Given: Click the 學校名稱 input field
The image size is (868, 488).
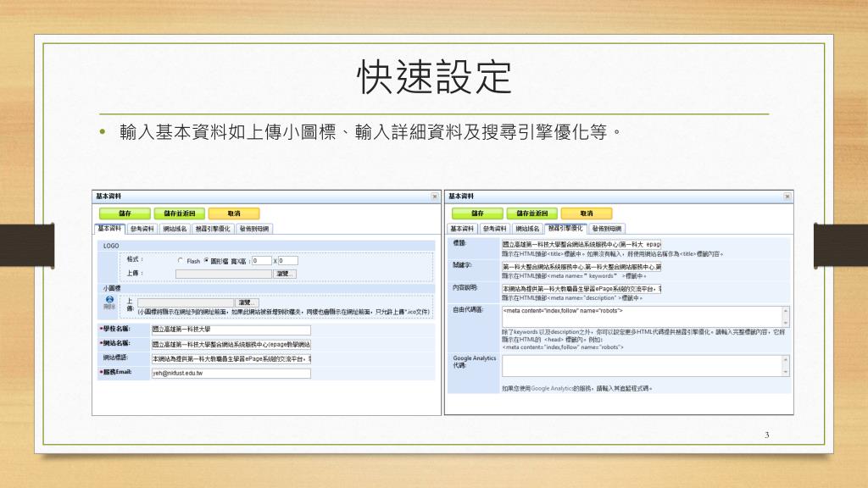Looking at the screenshot, I should click(231, 330).
